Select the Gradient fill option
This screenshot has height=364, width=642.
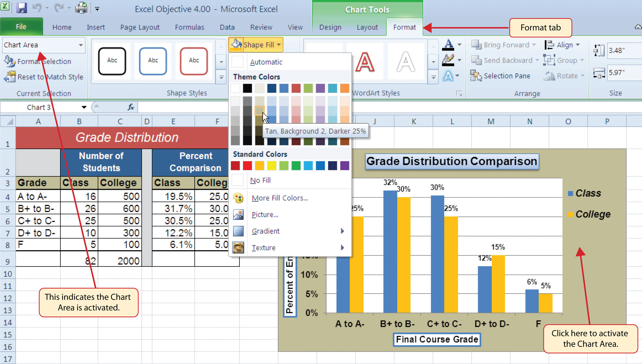(265, 231)
